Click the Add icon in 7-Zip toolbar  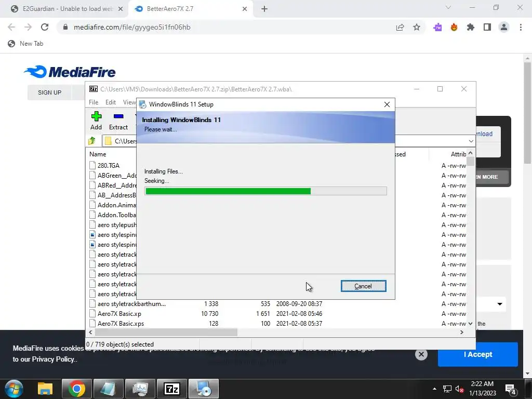(96, 121)
